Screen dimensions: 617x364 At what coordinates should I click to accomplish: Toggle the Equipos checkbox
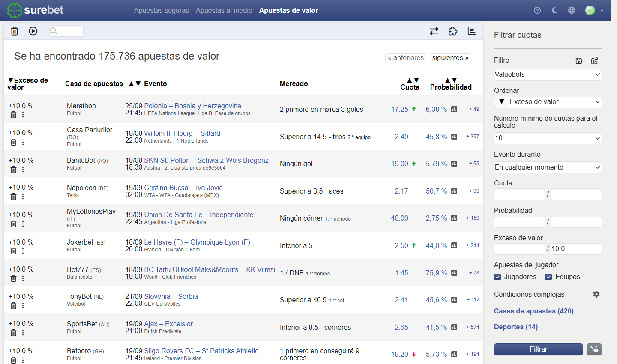coord(548,277)
